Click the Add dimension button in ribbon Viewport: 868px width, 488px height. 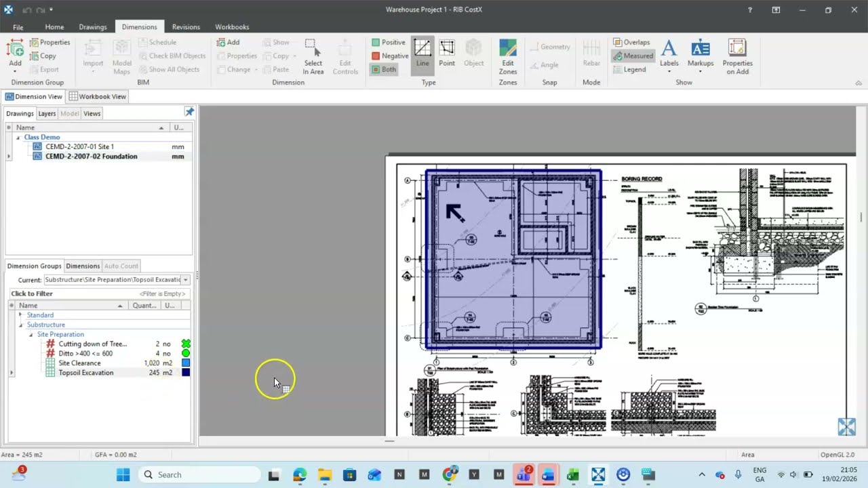(229, 42)
